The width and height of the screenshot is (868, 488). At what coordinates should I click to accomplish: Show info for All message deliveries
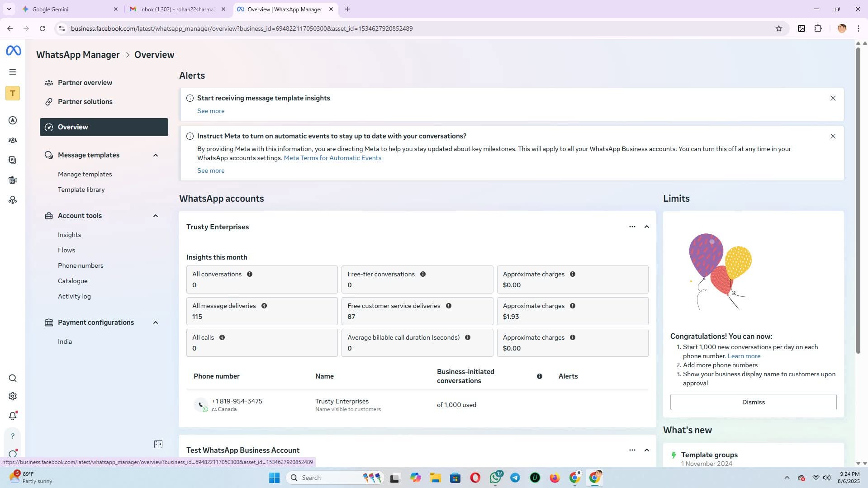coord(264,306)
